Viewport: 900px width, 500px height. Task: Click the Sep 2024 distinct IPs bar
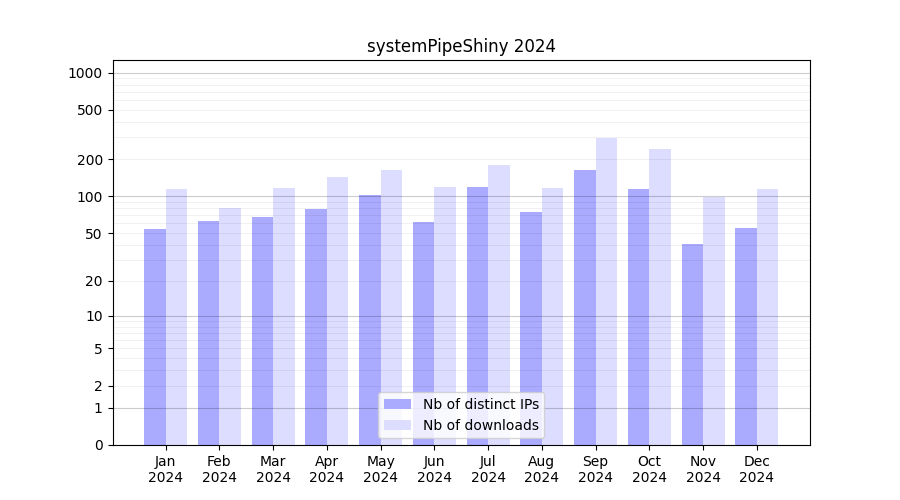(585, 307)
